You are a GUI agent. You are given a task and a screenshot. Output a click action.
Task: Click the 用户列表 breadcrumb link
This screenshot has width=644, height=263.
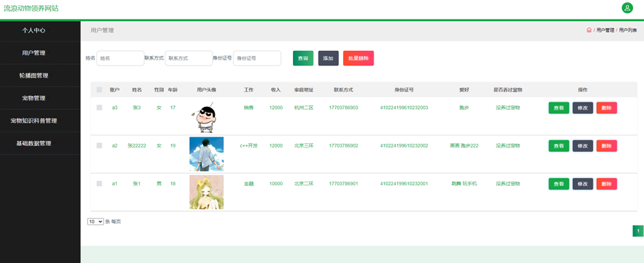click(x=628, y=30)
